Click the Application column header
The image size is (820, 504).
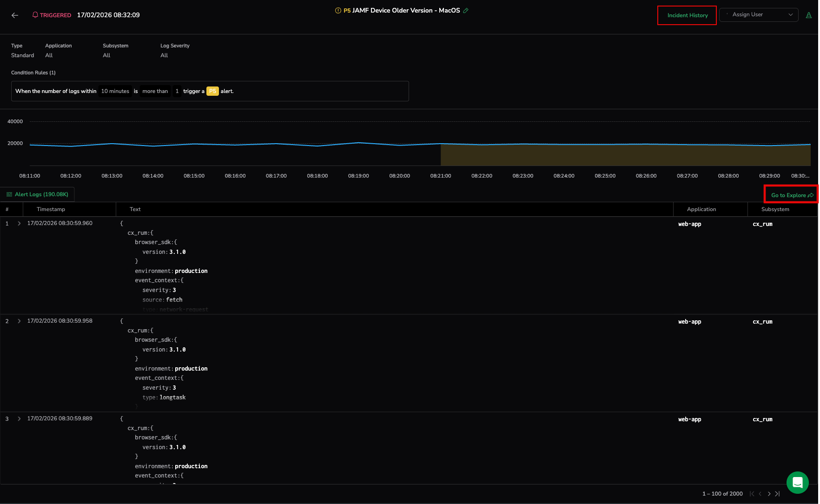tap(701, 209)
